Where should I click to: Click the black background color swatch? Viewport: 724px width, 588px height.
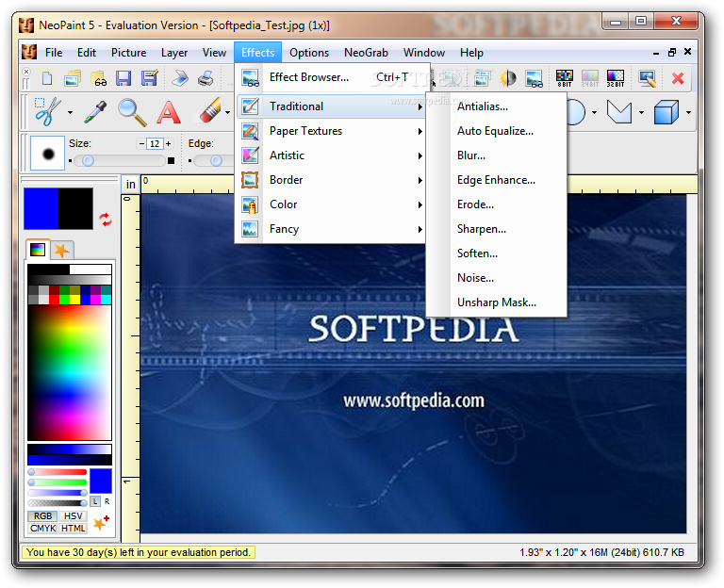75,208
